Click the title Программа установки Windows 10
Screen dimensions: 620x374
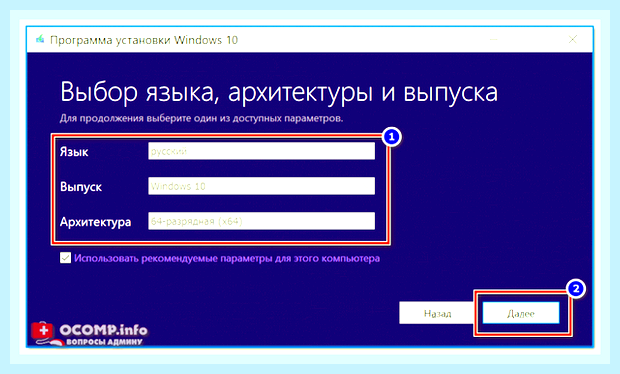pos(144,40)
